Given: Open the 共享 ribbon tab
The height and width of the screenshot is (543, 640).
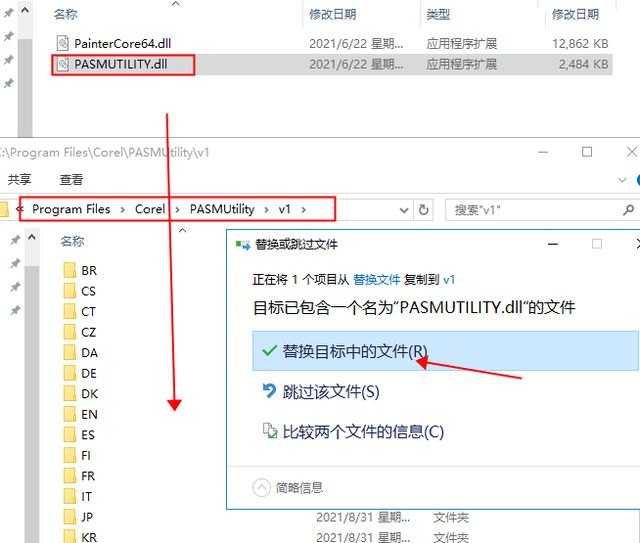Looking at the screenshot, I should click(20, 180).
